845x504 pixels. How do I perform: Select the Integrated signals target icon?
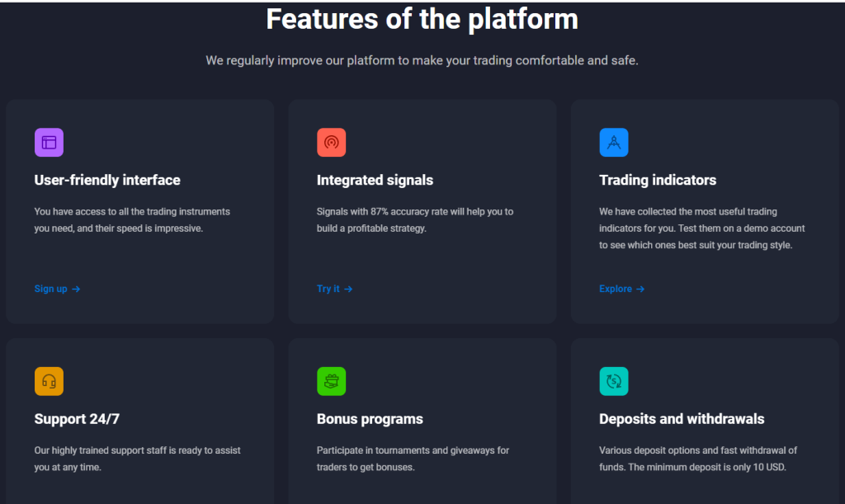(331, 142)
